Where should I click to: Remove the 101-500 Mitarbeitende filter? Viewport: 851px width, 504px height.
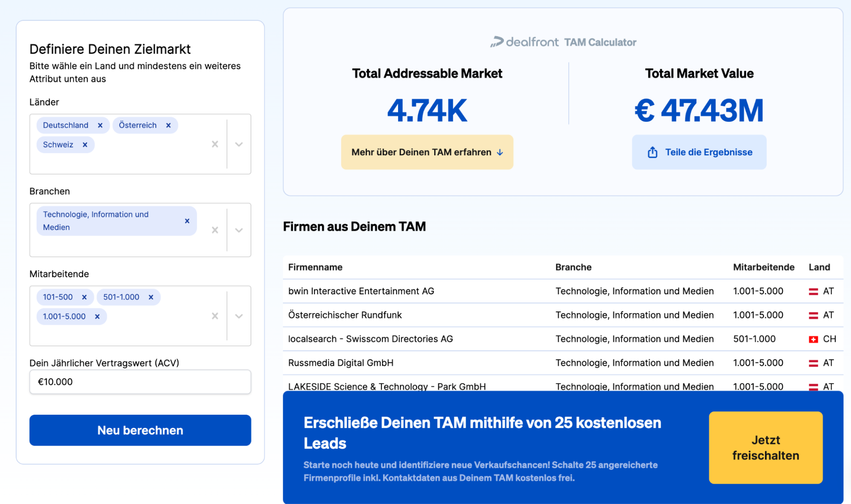85,297
